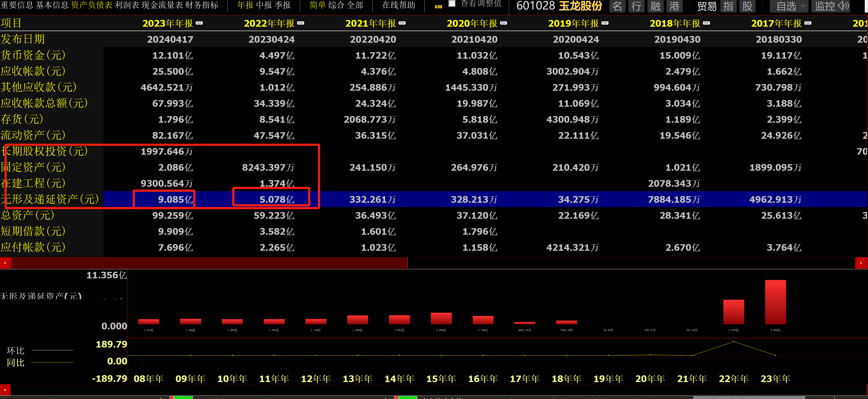Switch to the 现金流量表 tab
The image size is (868, 399).
(x=162, y=5)
